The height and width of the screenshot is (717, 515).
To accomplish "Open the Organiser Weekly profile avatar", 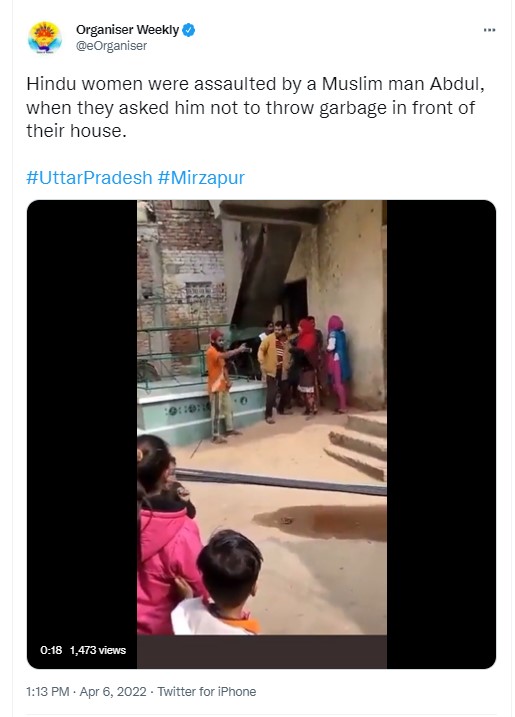I will pos(44,37).
